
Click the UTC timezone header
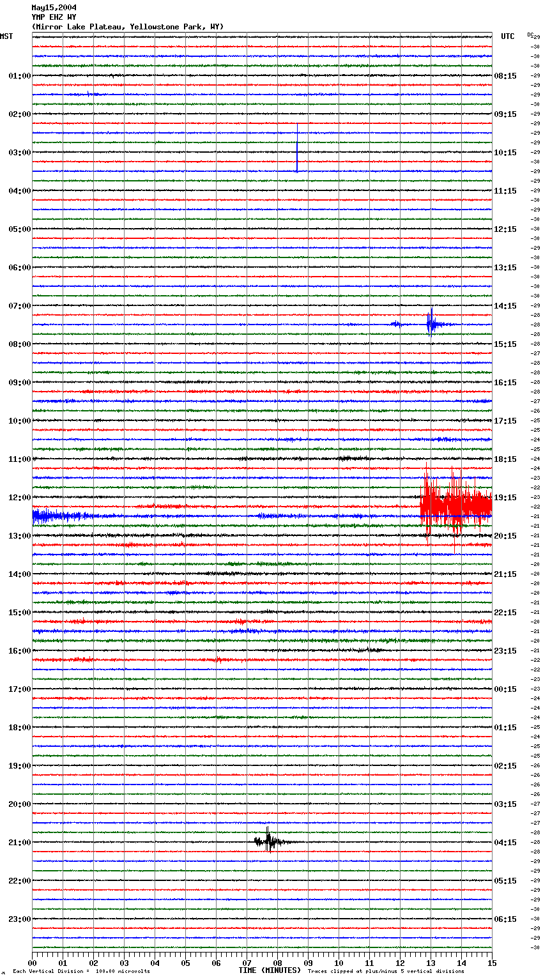(x=508, y=36)
